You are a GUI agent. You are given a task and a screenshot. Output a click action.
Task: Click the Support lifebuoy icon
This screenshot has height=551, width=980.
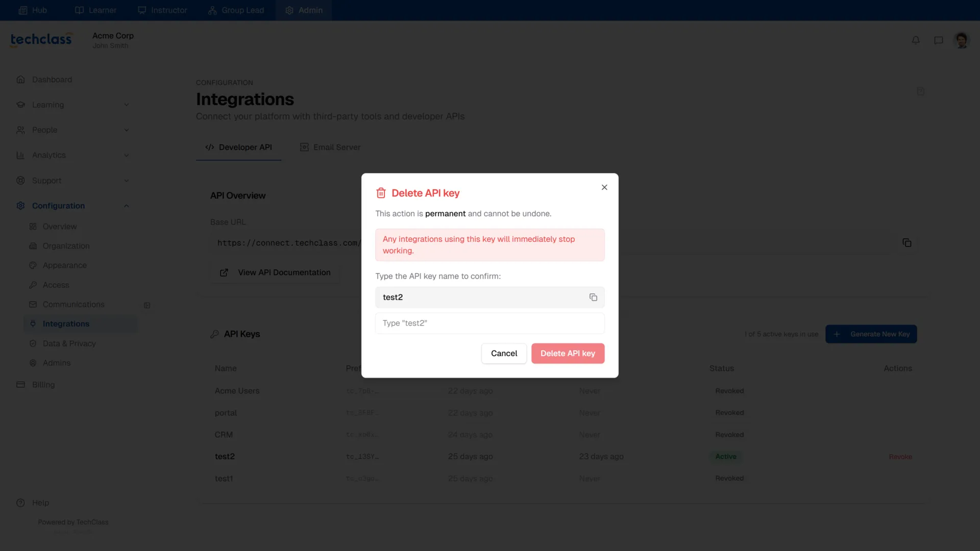click(20, 181)
